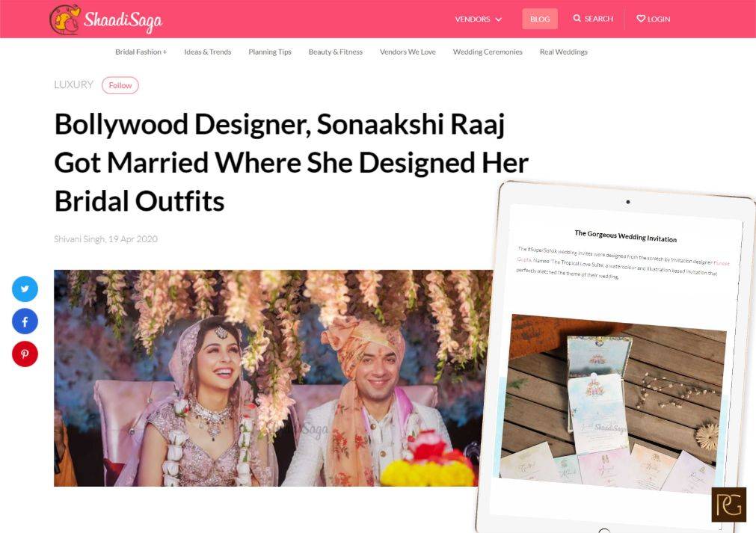
Task: Visit the Vendors We Love page
Action: [x=408, y=52]
